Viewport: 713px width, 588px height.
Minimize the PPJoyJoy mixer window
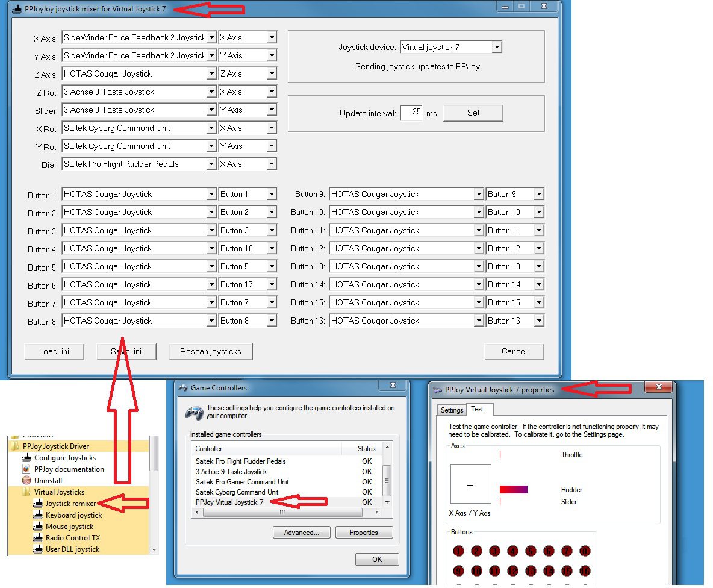point(505,7)
